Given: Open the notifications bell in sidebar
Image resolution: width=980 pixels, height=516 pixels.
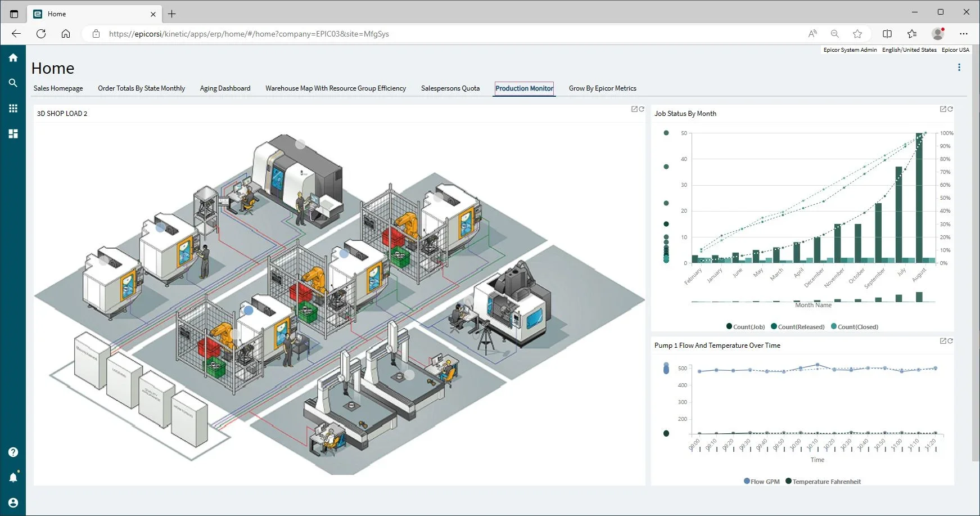Looking at the screenshot, I should click(x=13, y=477).
